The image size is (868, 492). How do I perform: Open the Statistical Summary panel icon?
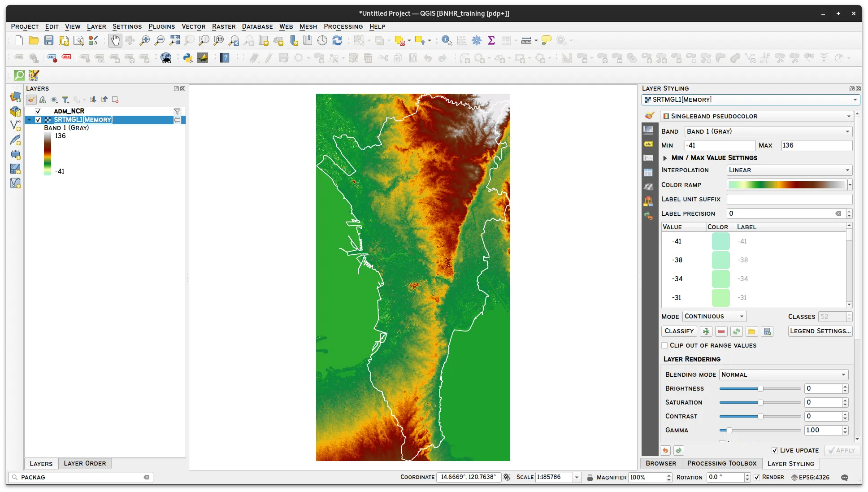(x=491, y=40)
